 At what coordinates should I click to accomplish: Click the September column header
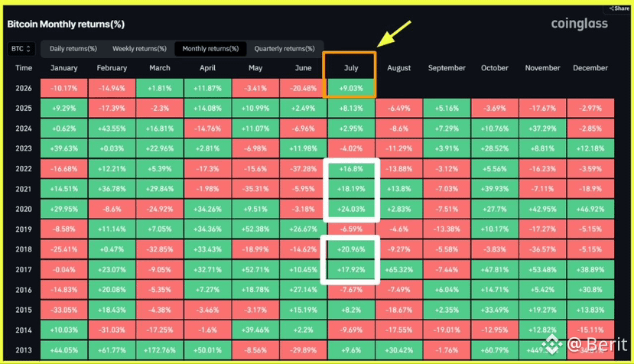pyautogui.click(x=447, y=68)
